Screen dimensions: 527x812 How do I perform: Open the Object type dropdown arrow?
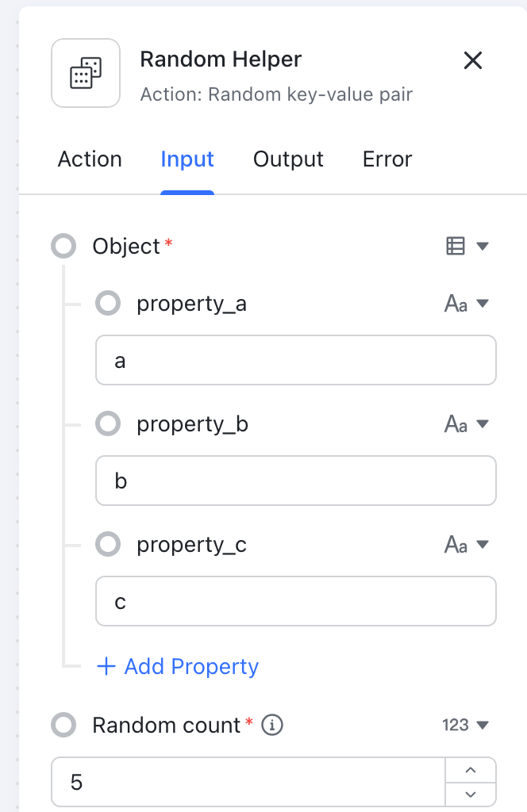coord(483,247)
